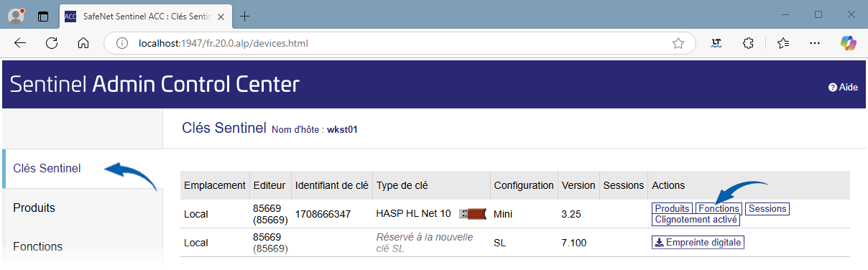This screenshot has width=868, height=270.
Task: Click Réservé à la nouvelle clé SL
Action: 424,243
